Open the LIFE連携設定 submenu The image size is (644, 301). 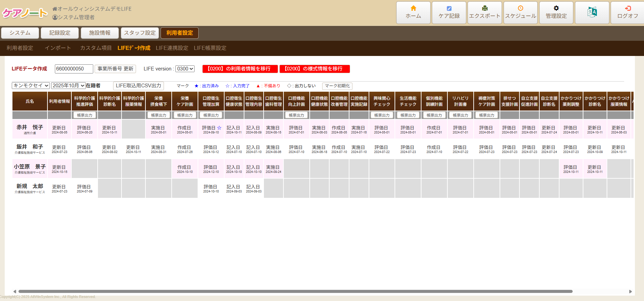click(172, 48)
